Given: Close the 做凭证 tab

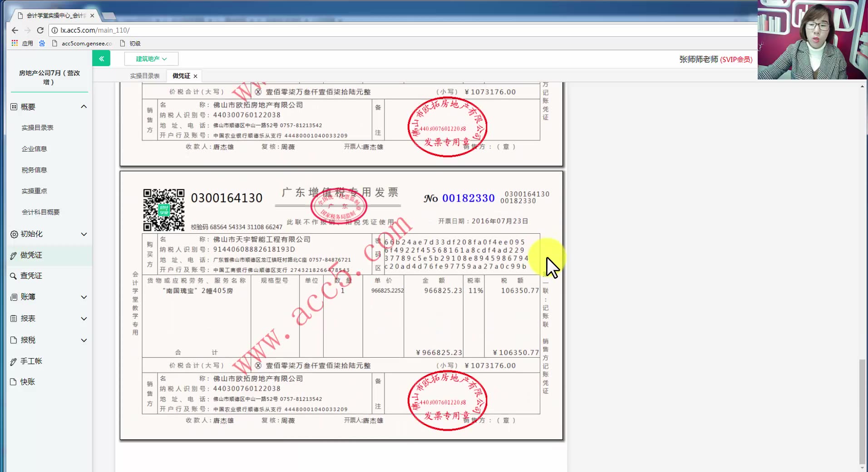Looking at the screenshot, I should tap(196, 76).
